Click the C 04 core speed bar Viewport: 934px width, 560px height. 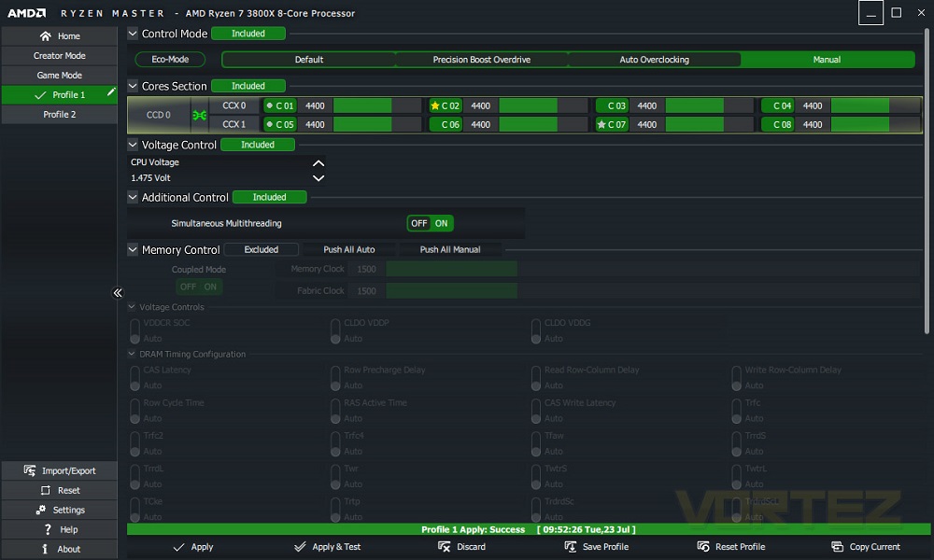click(875, 105)
